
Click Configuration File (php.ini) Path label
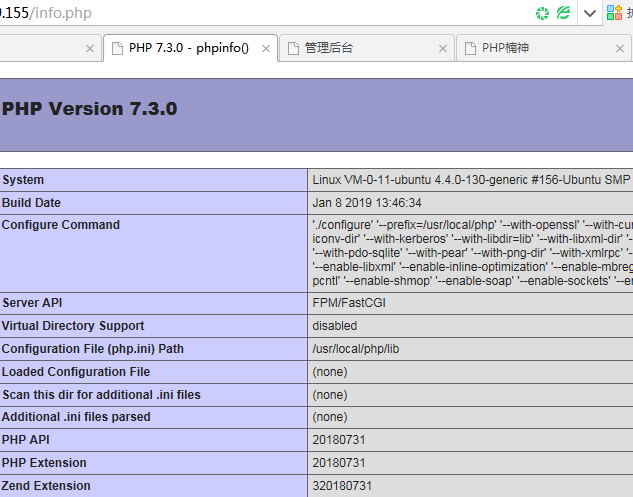(x=93, y=349)
